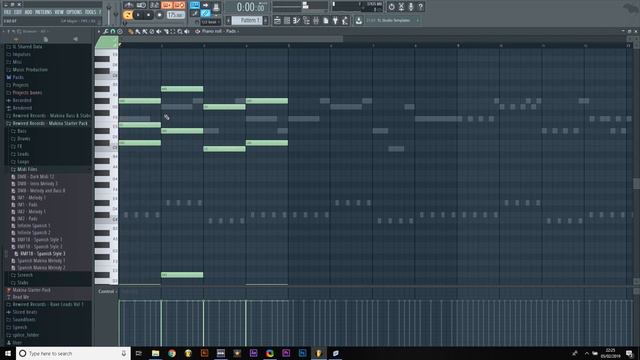The image size is (640, 360).
Task: Open the Mixer view icon
Action: coord(316,20)
